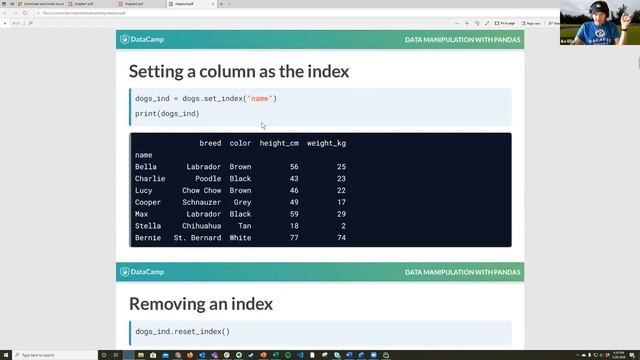Open Task View on the taskbar
This screenshot has height=360, width=640.
116,355
